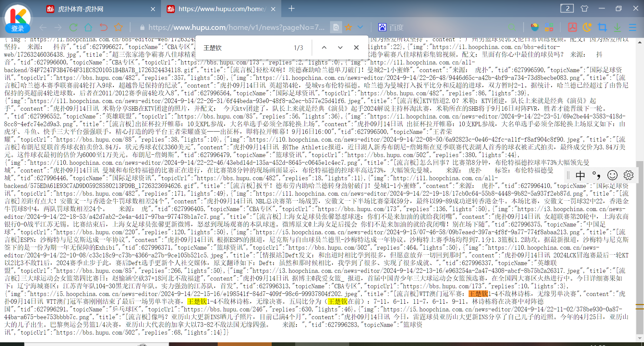Expand the address bar dropdown chevron
Image resolution: width=644 pixels, height=346 pixels.
(x=360, y=27)
